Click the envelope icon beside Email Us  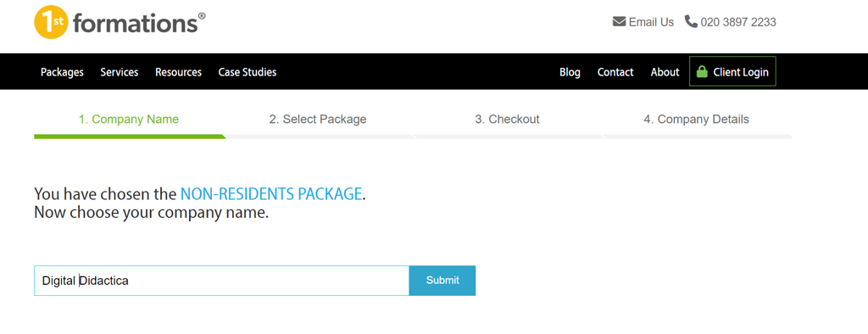[619, 21]
